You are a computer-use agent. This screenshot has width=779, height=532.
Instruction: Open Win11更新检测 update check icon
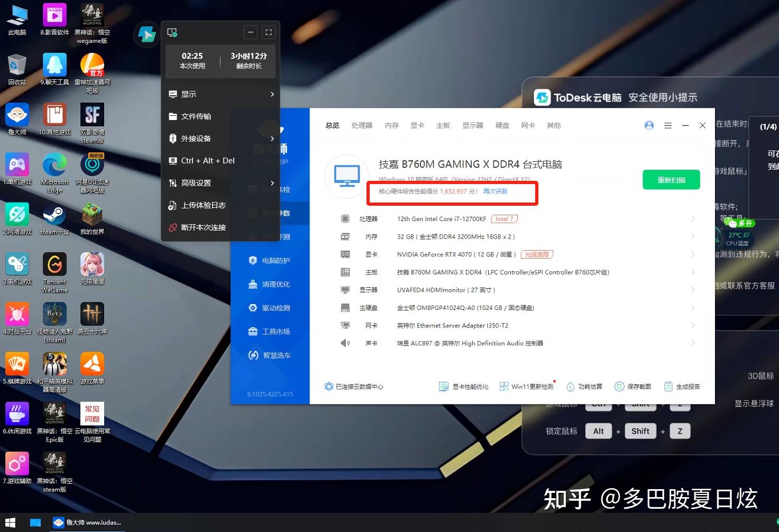pyautogui.click(x=526, y=386)
